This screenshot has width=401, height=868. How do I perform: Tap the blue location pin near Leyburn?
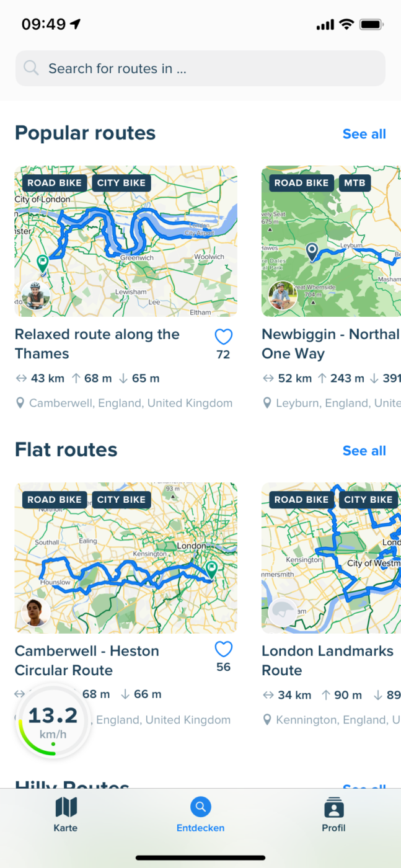[x=312, y=252]
